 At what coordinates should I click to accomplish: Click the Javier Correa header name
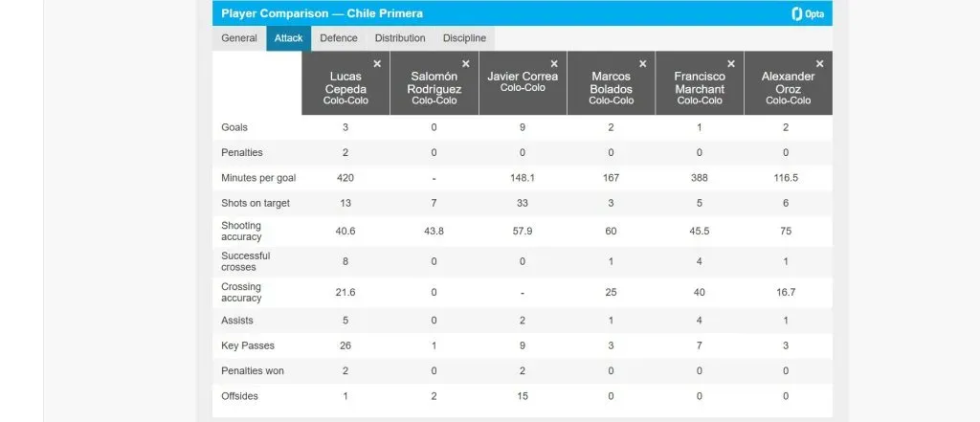(523, 77)
